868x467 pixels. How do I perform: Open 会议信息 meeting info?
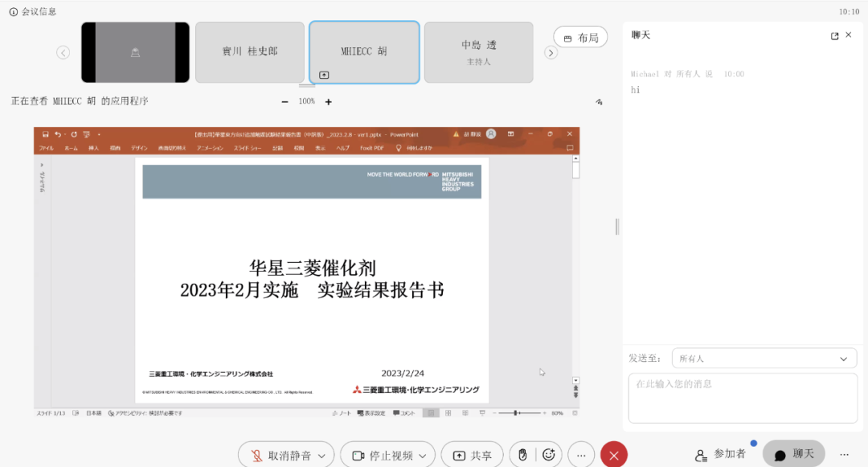(33, 11)
